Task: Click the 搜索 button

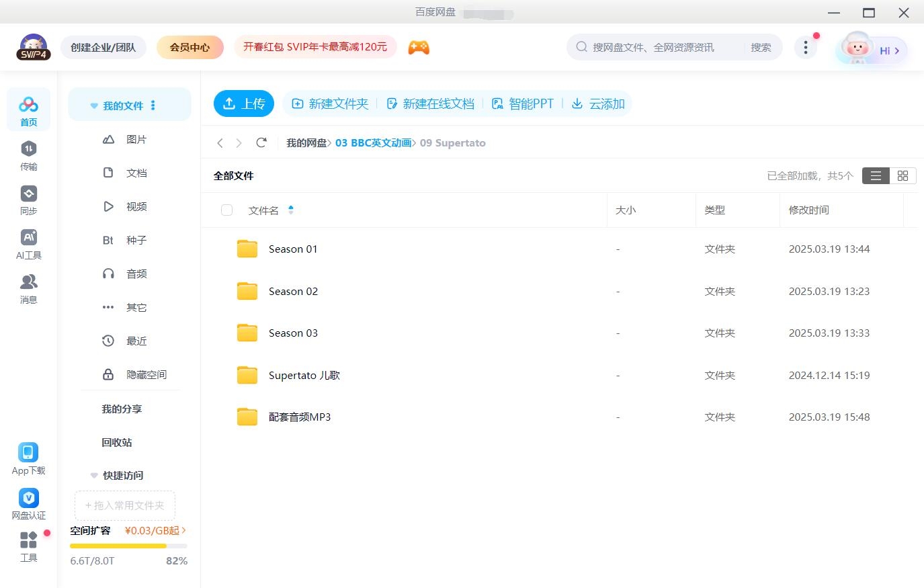Action: (761, 47)
